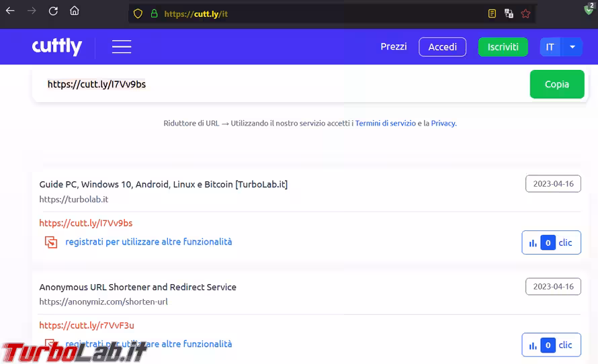View click stats for the turbolab.it link
Screen dimensions: 598x364
551,242
